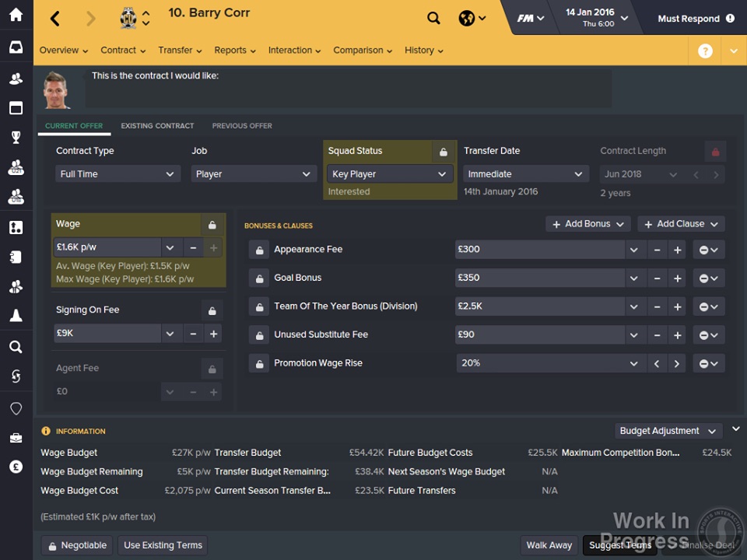The image size is (747, 560).
Task: Click the search magnifier in top bar
Action: coord(433,19)
